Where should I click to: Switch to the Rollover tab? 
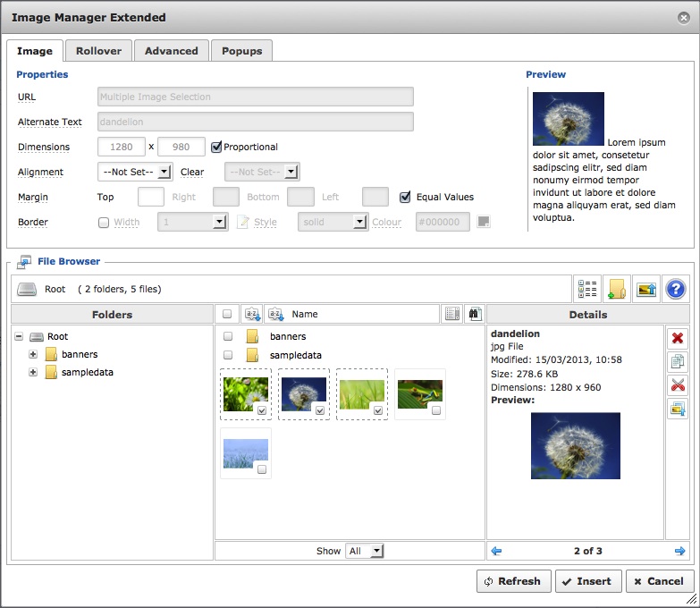(x=98, y=51)
